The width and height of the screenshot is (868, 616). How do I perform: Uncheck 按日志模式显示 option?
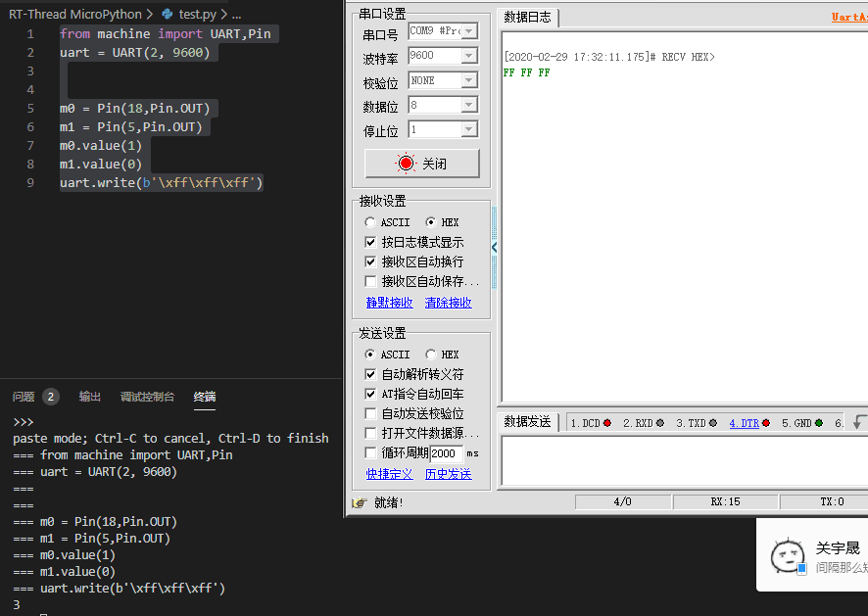click(370, 241)
